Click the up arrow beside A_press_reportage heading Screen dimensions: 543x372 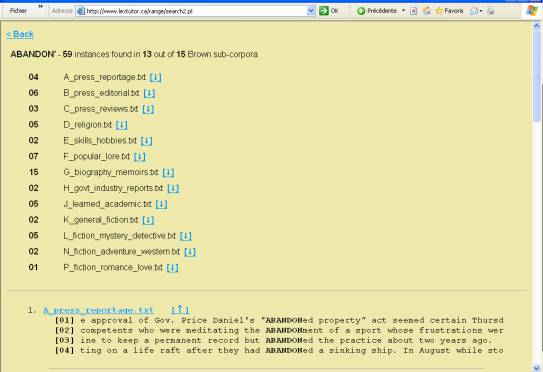click(x=180, y=309)
